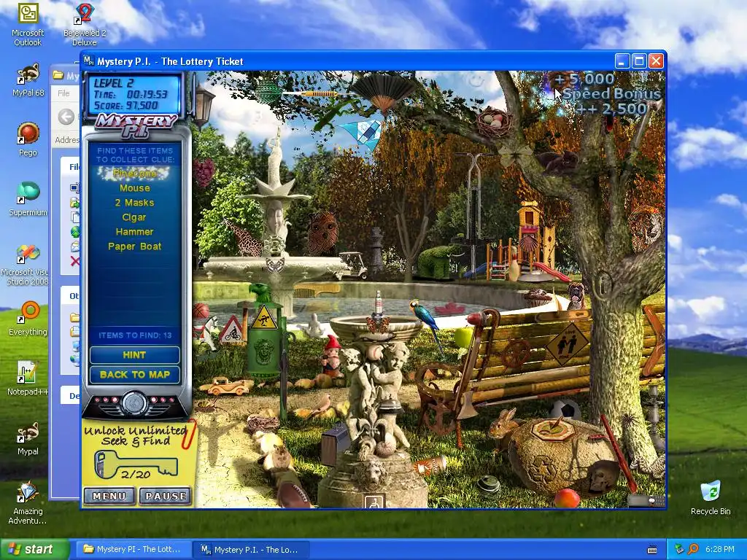Open the Pego desktop shortcut
This screenshot has height=560, width=747.
pyautogui.click(x=28, y=139)
